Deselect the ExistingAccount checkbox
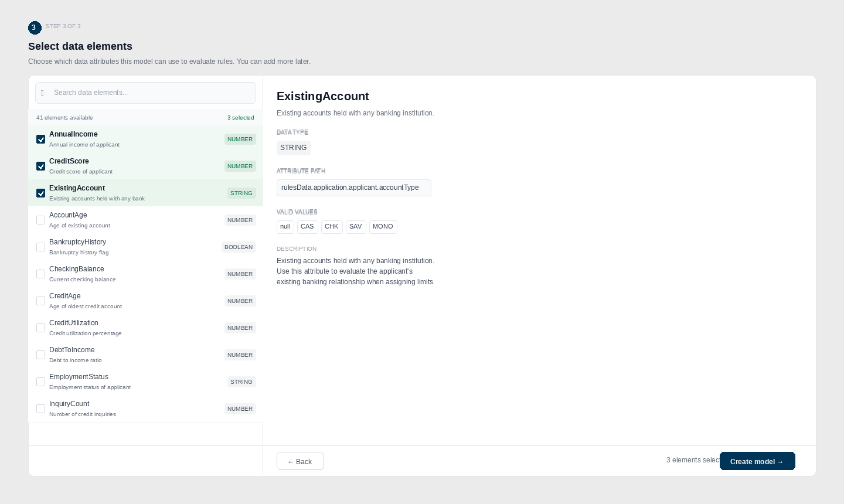This screenshot has height=504, width=844. pyautogui.click(x=40, y=193)
